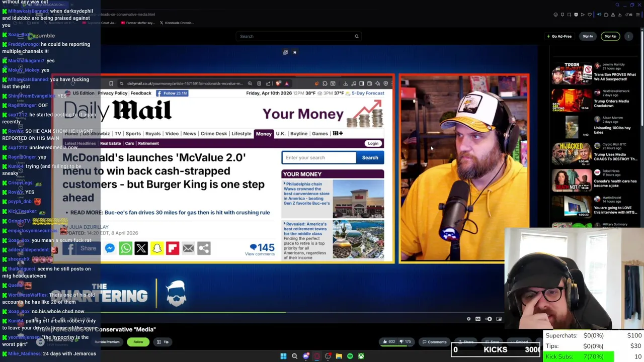Screen dimensions: 644x362
Task: Open the three-dot menu next to Sign Up
Action: point(629,36)
